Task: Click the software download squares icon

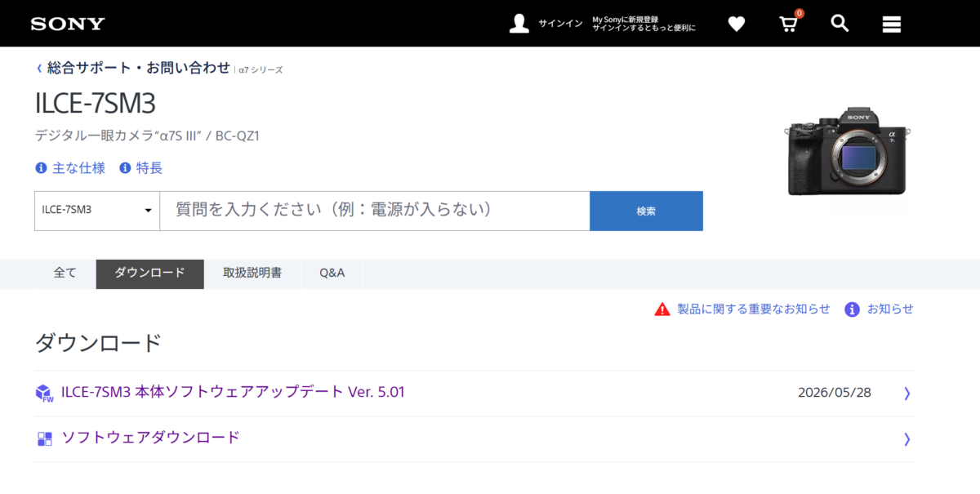Action: pos(44,439)
